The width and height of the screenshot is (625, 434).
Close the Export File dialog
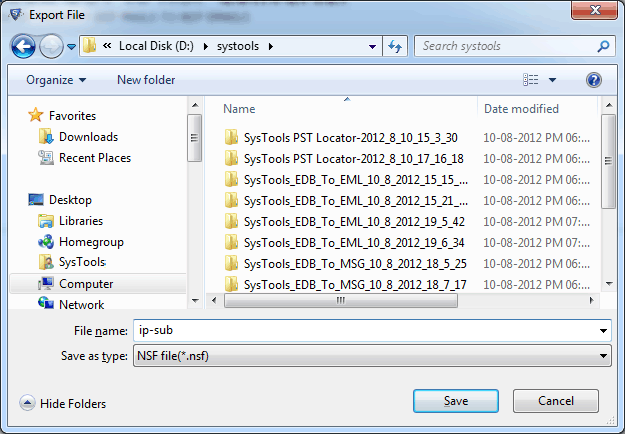(x=594, y=10)
